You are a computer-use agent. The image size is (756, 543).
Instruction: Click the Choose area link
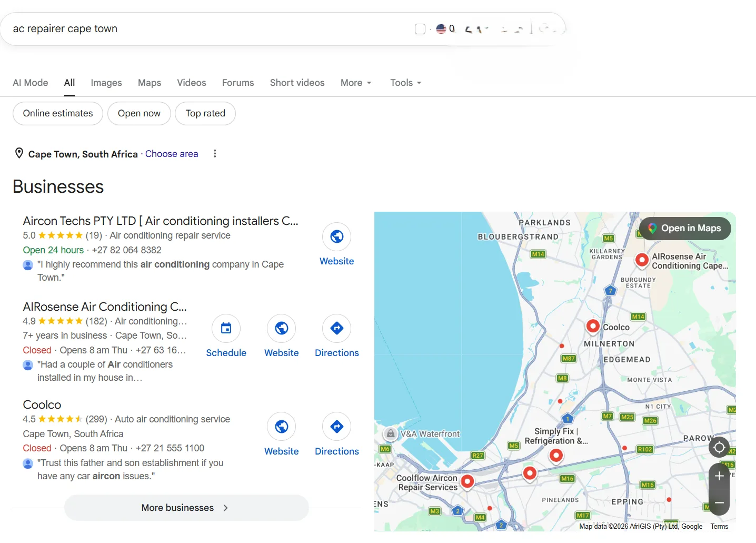172,154
